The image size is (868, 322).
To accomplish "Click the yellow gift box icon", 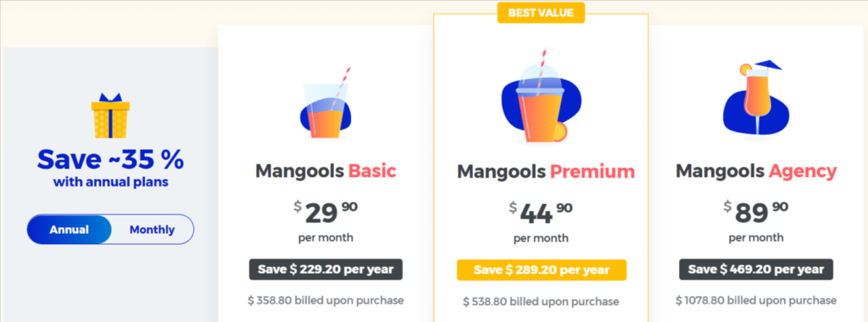I will pos(110,116).
